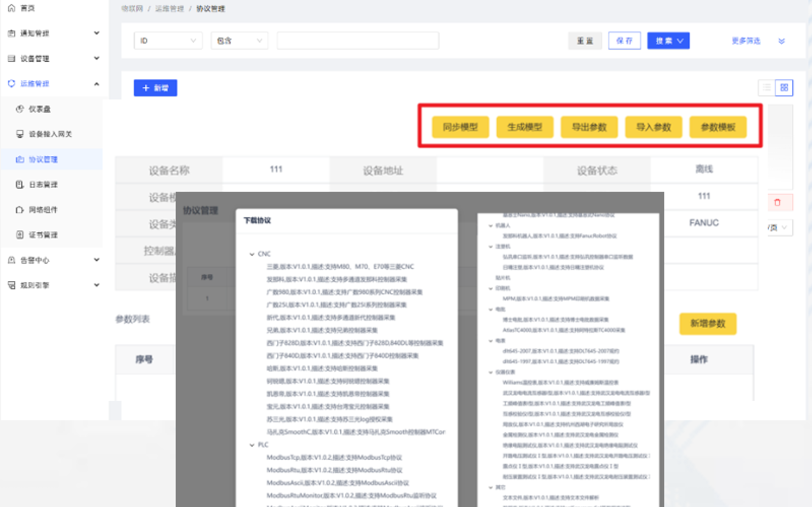Click the 设备接入网关 gateway icon
The width and height of the screenshot is (812, 507).
[x=20, y=134]
